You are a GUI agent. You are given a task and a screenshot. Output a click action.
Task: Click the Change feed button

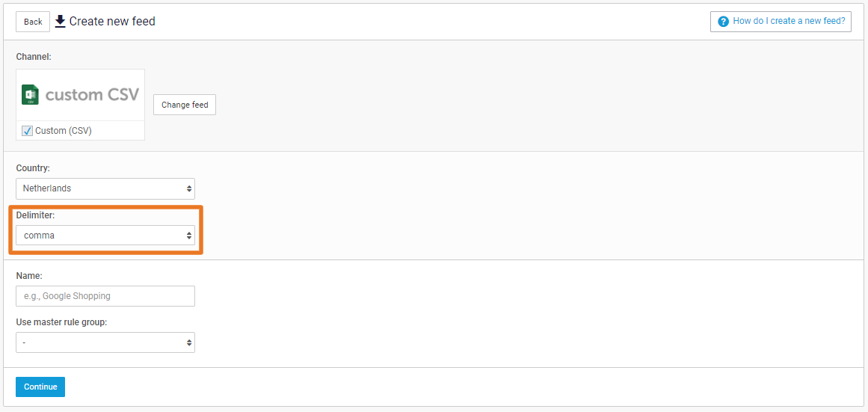click(x=185, y=105)
